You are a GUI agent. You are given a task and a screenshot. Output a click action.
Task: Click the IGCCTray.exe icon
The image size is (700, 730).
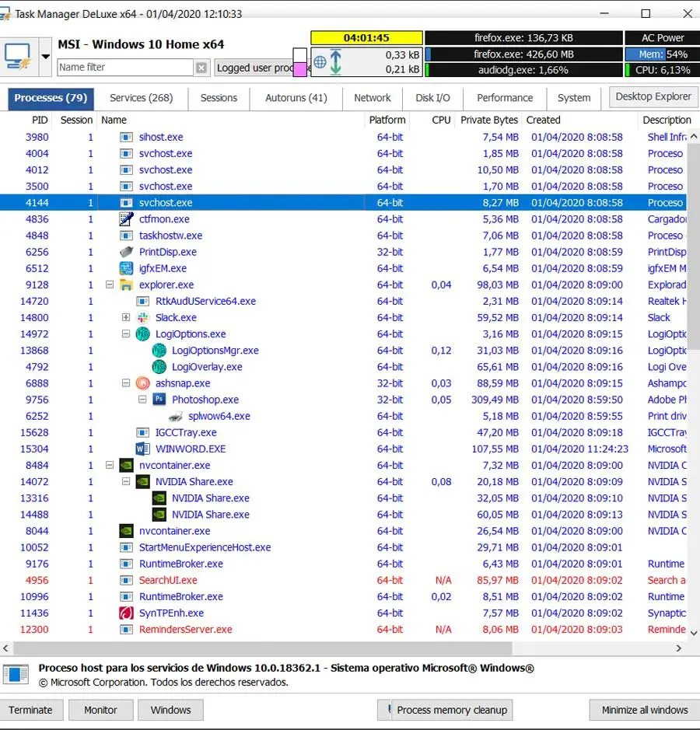pos(142,432)
